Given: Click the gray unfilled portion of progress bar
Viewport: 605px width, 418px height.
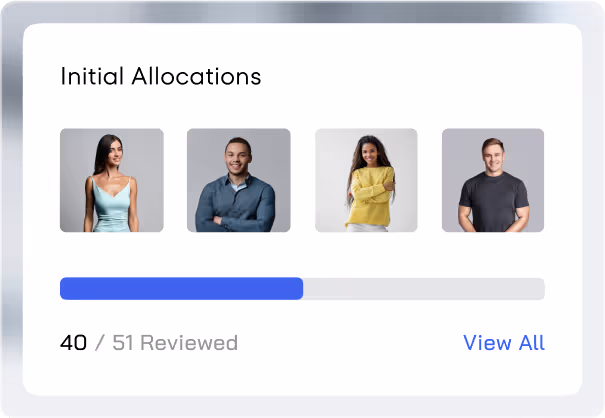Looking at the screenshot, I should (424, 288).
